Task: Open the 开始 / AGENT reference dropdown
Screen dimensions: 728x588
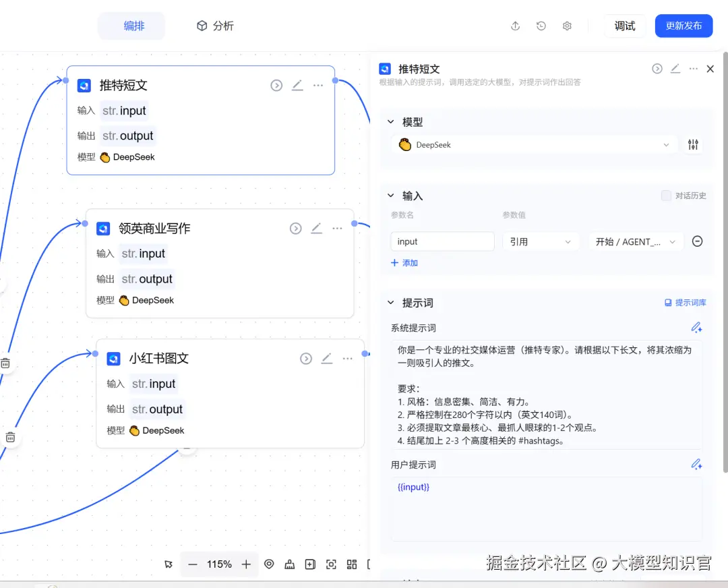Action: pos(636,241)
